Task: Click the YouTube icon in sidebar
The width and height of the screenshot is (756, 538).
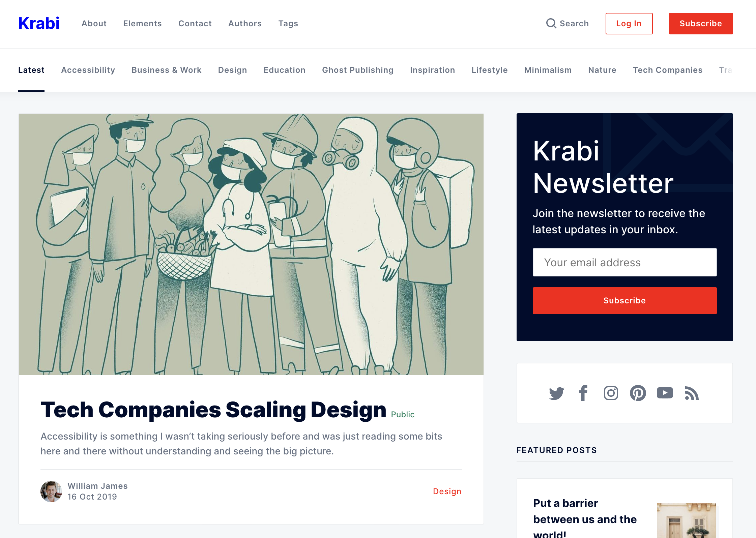Action: click(x=665, y=392)
